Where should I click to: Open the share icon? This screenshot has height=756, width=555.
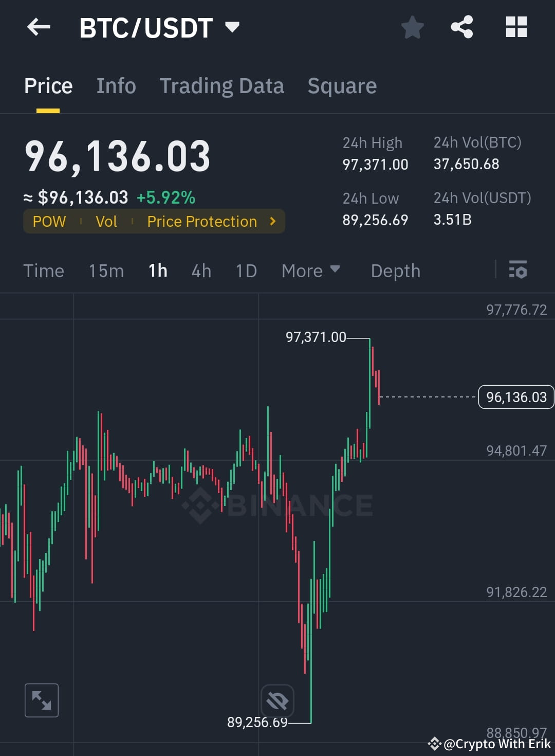pos(462,27)
